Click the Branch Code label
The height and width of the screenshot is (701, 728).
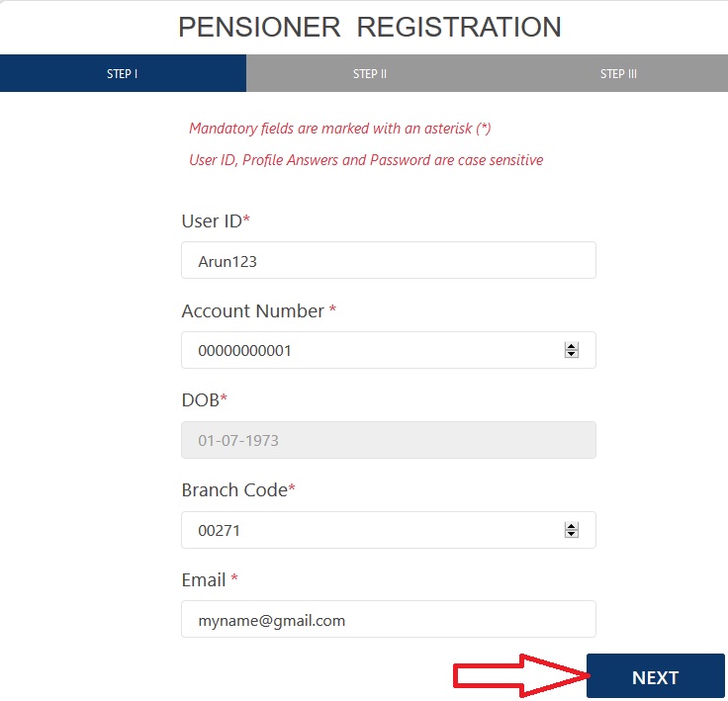tap(234, 490)
